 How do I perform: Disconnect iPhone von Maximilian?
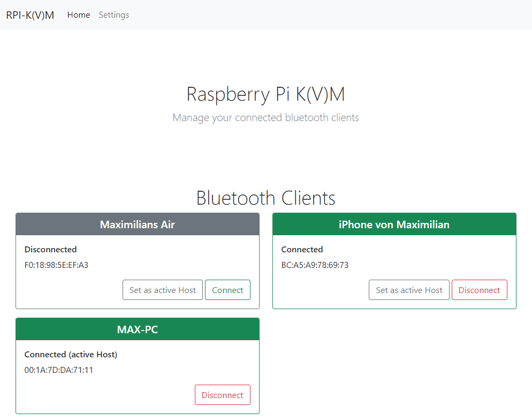[480, 290]
